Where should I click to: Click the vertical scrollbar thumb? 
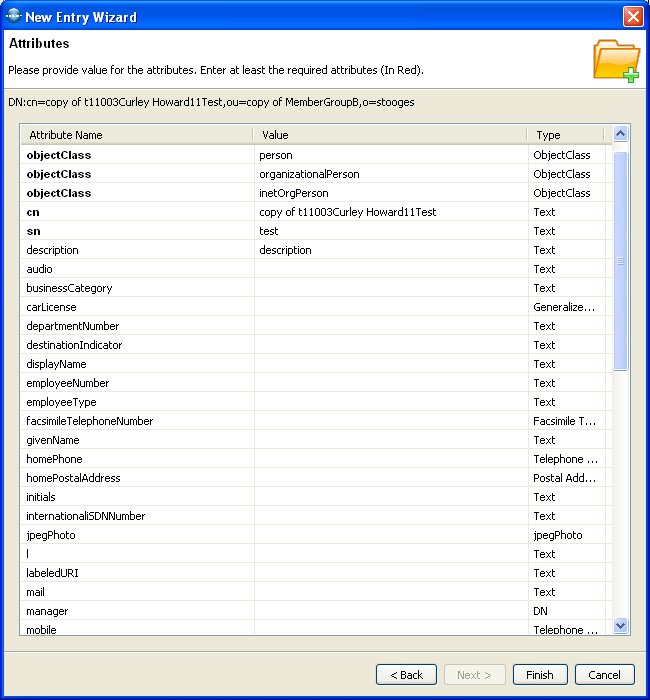click(x=620, y=260)
